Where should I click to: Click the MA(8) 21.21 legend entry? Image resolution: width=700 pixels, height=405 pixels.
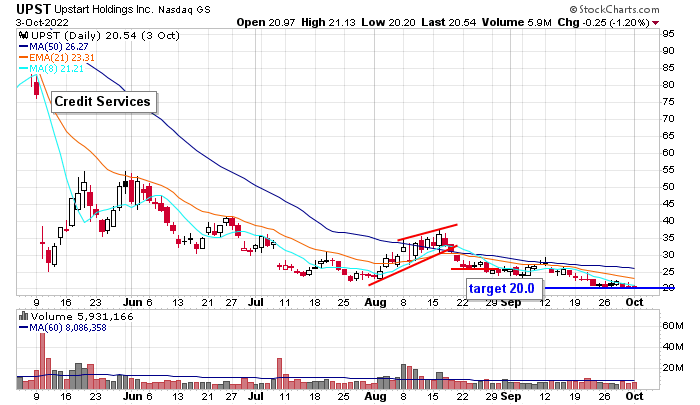(x=51, y=69)
